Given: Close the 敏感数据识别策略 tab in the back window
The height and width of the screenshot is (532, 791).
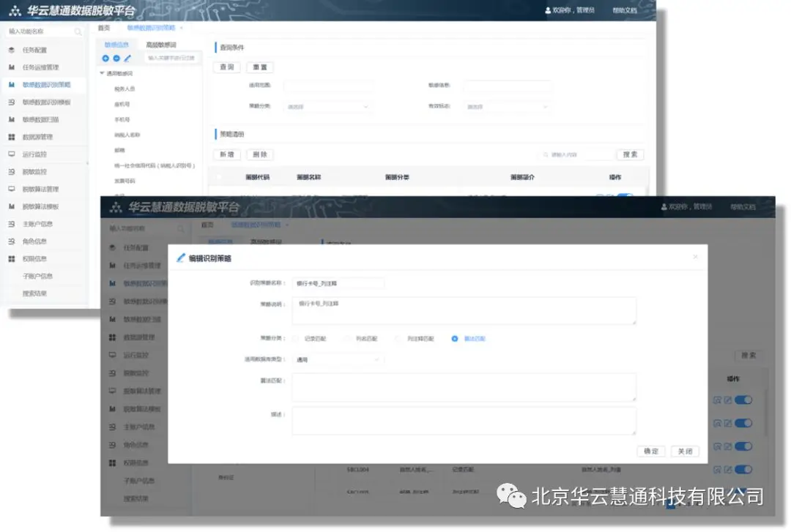Looking at the screenshot, I should [x=181, y=29].
